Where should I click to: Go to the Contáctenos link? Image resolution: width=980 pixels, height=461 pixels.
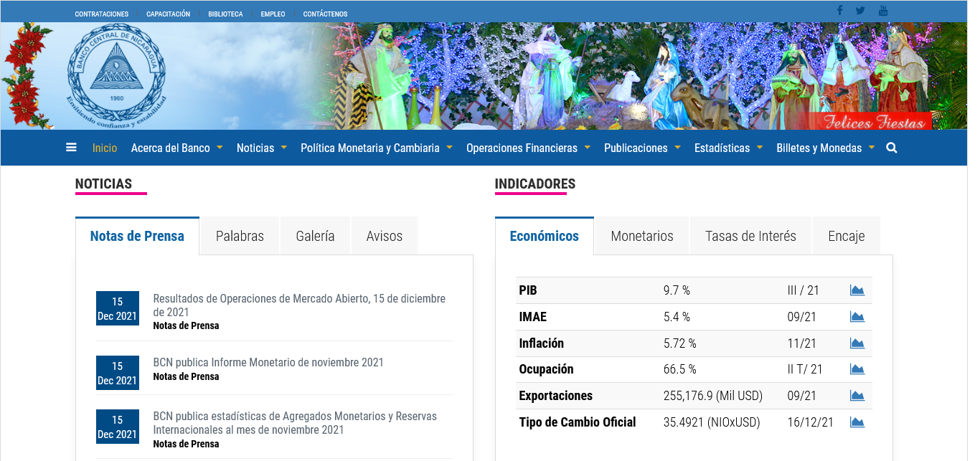325,14
